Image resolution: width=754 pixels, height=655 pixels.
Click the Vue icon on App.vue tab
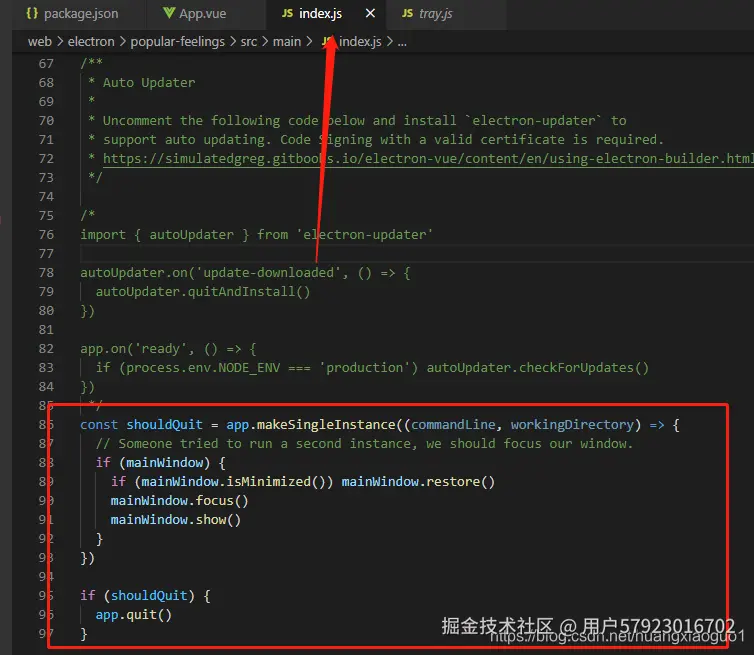coord(169,13)
